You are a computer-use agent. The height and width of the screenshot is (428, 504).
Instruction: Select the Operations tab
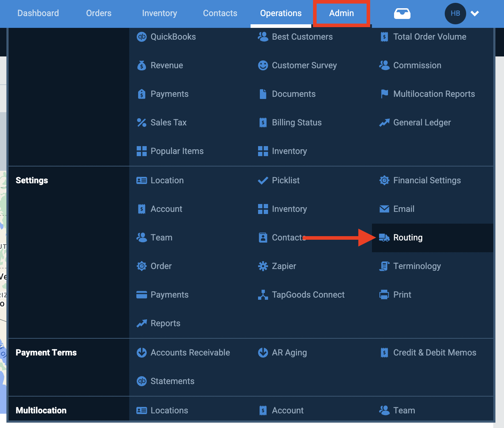[281, 13]
